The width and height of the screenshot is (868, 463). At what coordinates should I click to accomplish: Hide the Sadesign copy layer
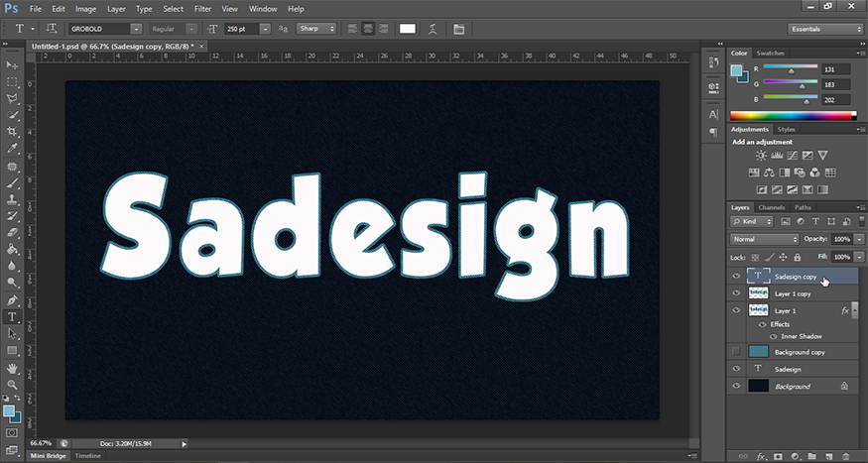736,276
